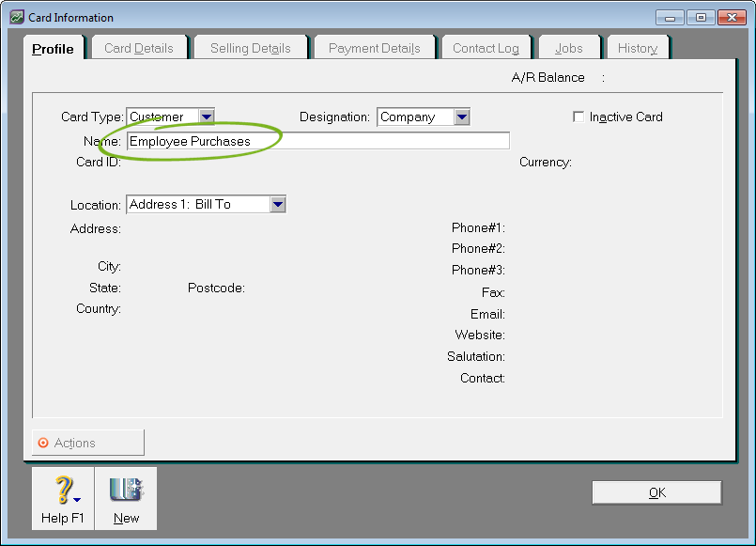Image resolution: width=756 pixels, height=546 pixels.
Task: Select the Contact Log tab
Action: tap(486, 48)
